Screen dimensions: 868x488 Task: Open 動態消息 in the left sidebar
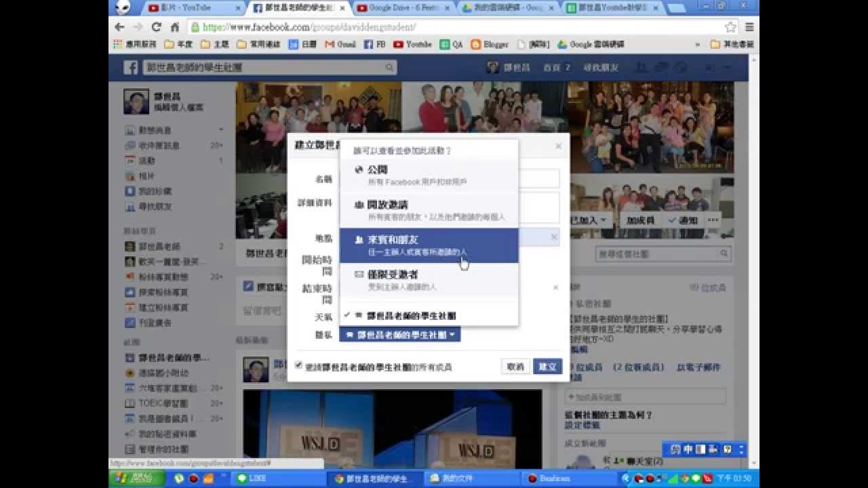[155, 130]
